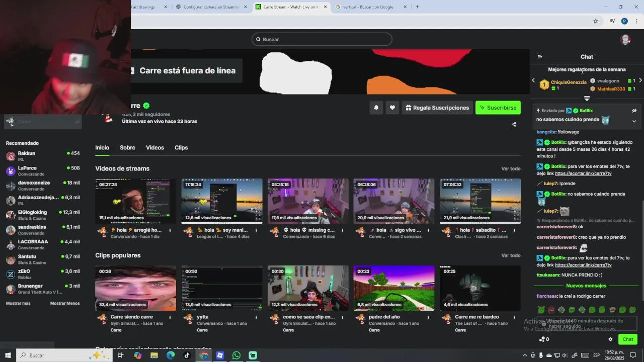Click the green Suscribirse button
The height and width of the screenshot is (362, 644).
(498, 108)
